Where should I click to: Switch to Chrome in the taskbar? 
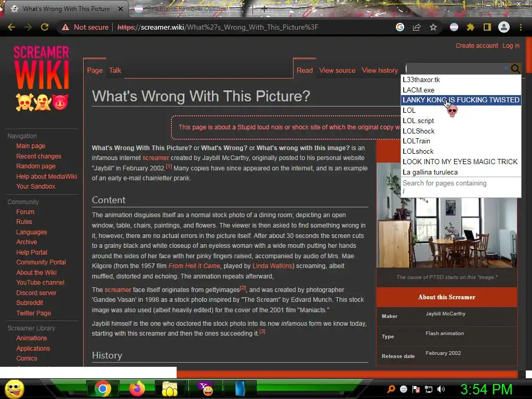tap(102, 389)
